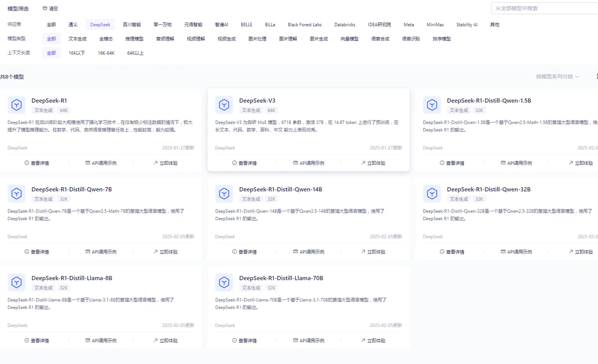Screen dimensions: 598x364
Task: Choose Databricks supplier
Action: (x=345, y=25)
